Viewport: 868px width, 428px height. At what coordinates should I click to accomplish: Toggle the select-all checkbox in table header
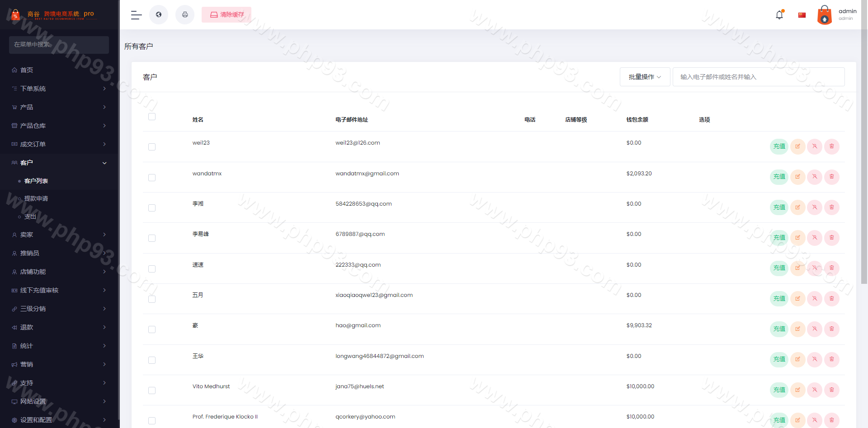click(x=152, y=117)
